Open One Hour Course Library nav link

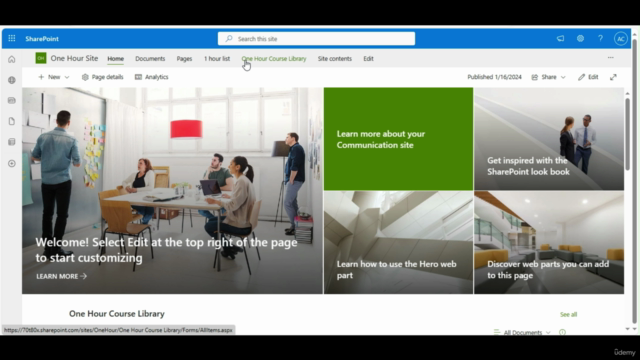(x=274, y=59)
